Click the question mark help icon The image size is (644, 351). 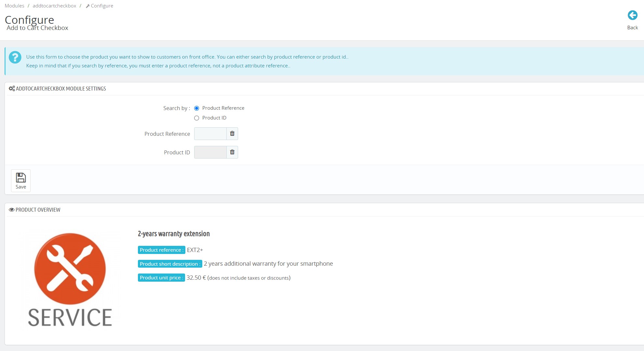point(15,58)
